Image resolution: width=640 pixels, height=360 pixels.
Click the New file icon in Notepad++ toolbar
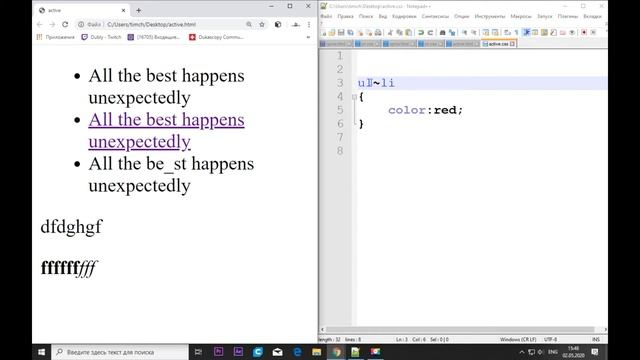pos(323,33)
